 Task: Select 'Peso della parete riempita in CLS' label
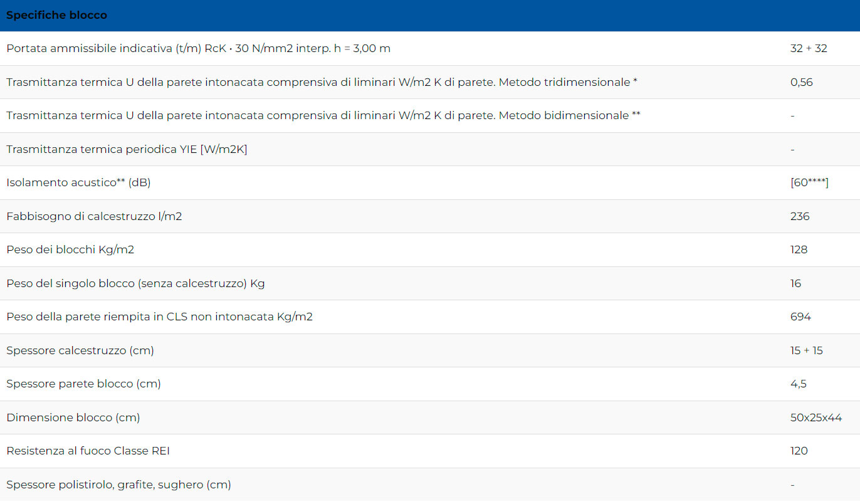(159, 317)
